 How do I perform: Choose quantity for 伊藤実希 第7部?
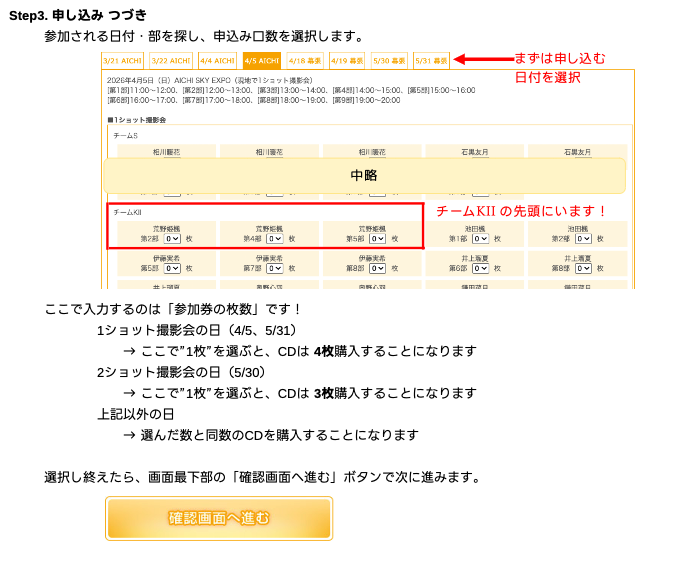[275, 269]
